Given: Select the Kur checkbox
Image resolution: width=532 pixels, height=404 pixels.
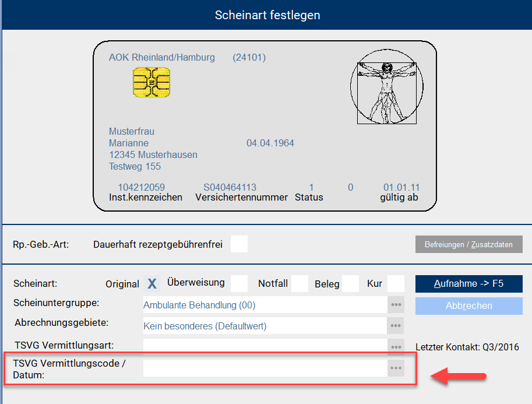Looking at the screenshot, I should coord(396,284).
